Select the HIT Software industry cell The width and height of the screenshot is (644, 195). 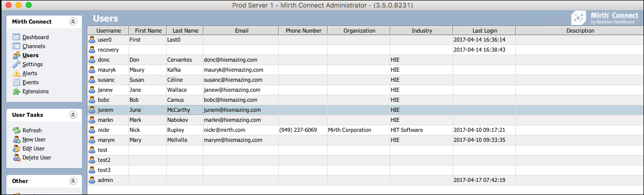(x=421, y=130)
